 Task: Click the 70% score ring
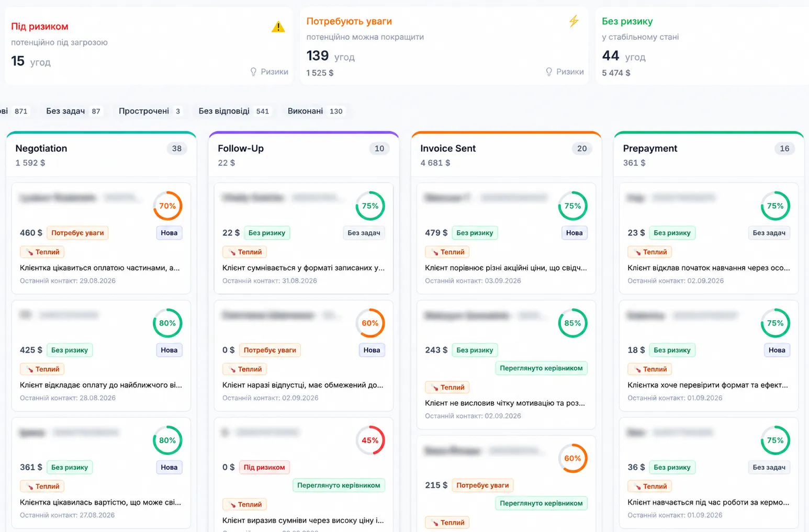(x=167, y=206)
